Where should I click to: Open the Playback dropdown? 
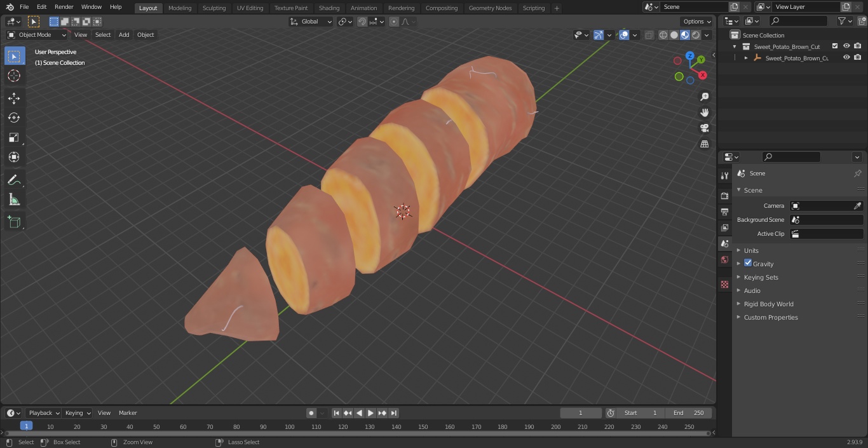coord(43,413)
